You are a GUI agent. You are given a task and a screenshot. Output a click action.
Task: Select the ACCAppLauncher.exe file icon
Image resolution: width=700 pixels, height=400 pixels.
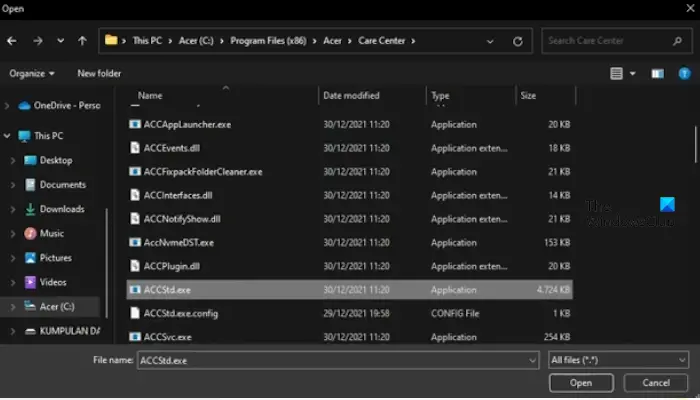(x=134, y=125)
